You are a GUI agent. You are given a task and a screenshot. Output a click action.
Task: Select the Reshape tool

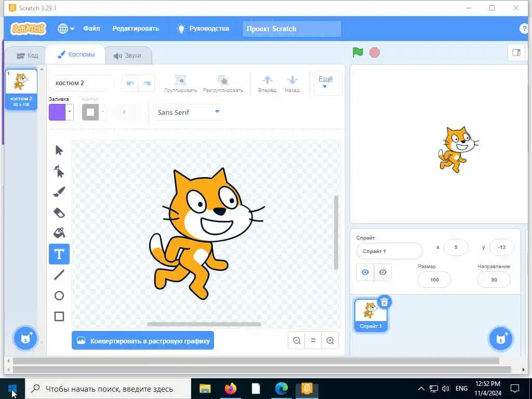[59, 171]
